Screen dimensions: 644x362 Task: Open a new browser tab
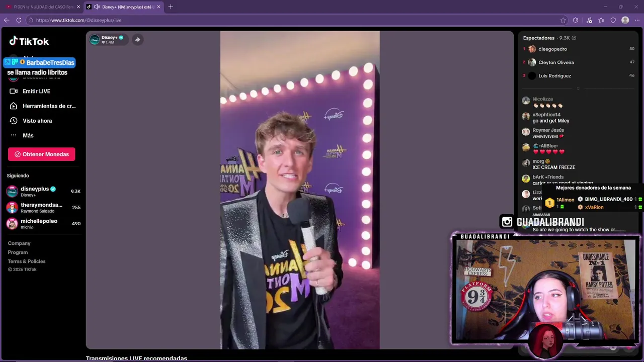[x=171, y=7]
